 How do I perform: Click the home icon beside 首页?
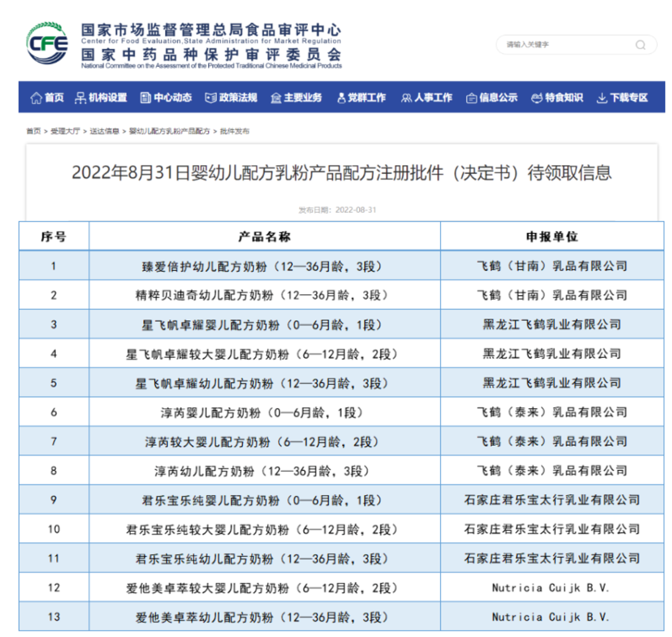coord(36,98)
